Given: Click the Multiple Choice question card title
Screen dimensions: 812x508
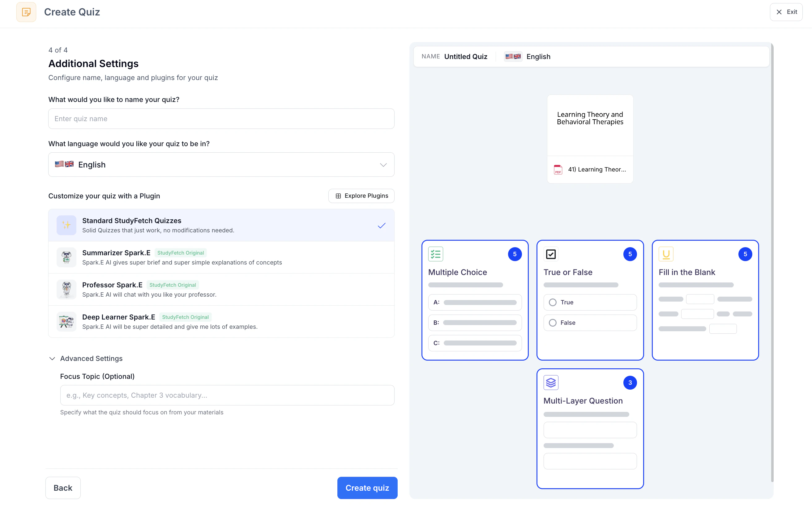Looking at the screenshot, I should tap(457, 272).
